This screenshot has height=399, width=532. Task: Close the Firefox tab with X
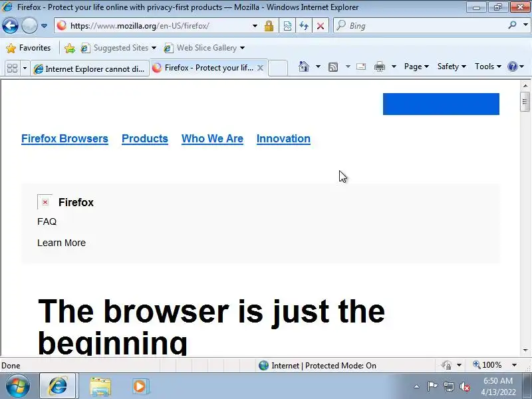(260, 68)
